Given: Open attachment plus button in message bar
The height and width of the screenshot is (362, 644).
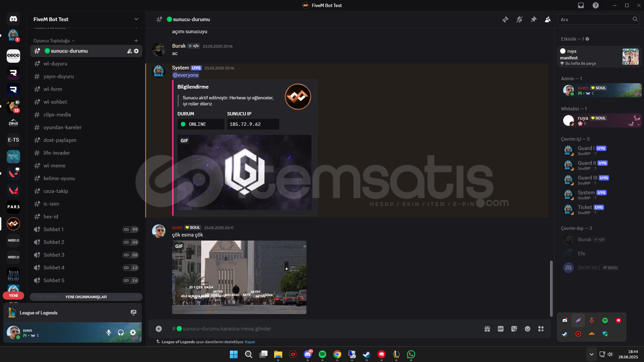Looking at the screenshot, I should (159, 329).
